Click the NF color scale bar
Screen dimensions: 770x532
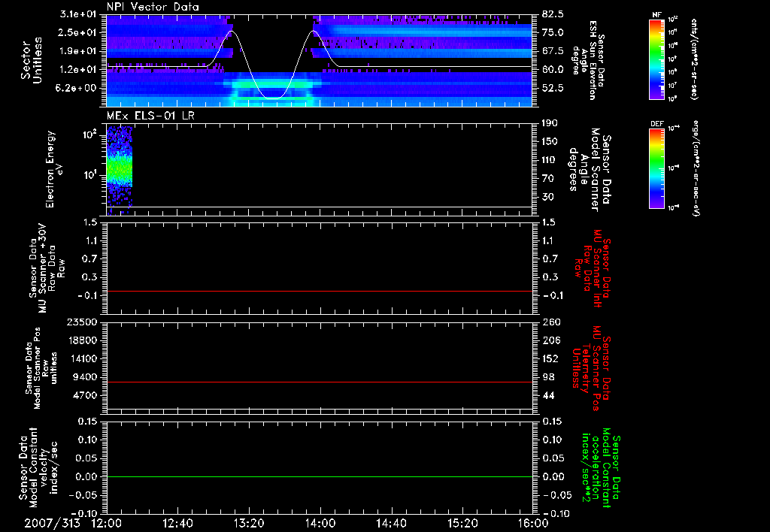pyautogui.click(x=656, y=59)
